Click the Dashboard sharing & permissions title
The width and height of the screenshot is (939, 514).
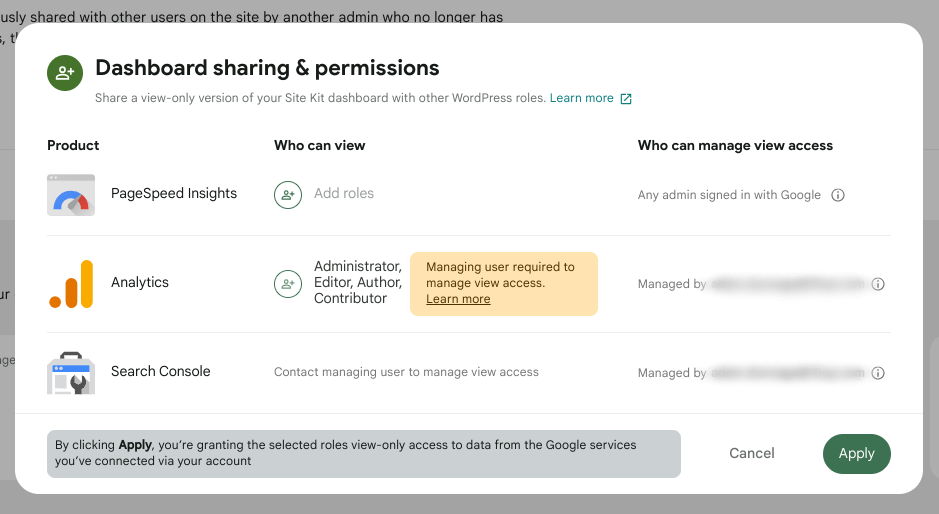[x=267, y=68]
